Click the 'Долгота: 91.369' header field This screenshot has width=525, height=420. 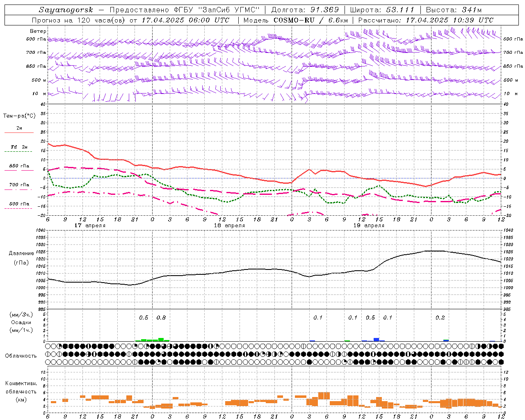305,10
